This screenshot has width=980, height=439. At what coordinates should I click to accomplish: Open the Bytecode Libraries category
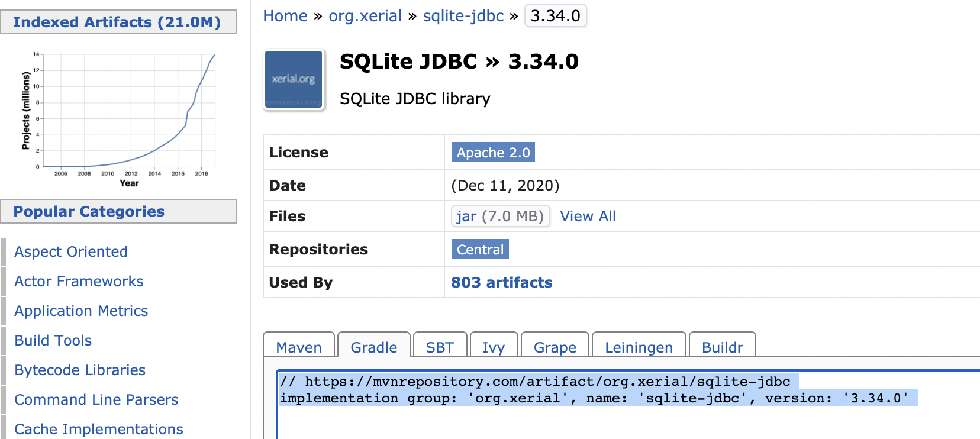[x=80, y=370]
